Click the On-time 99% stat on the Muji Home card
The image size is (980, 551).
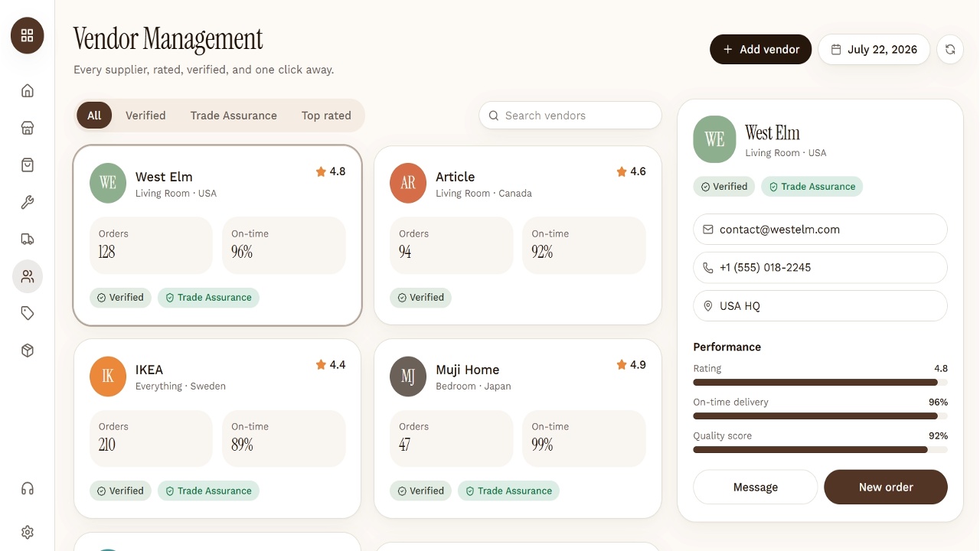(583, 439)
